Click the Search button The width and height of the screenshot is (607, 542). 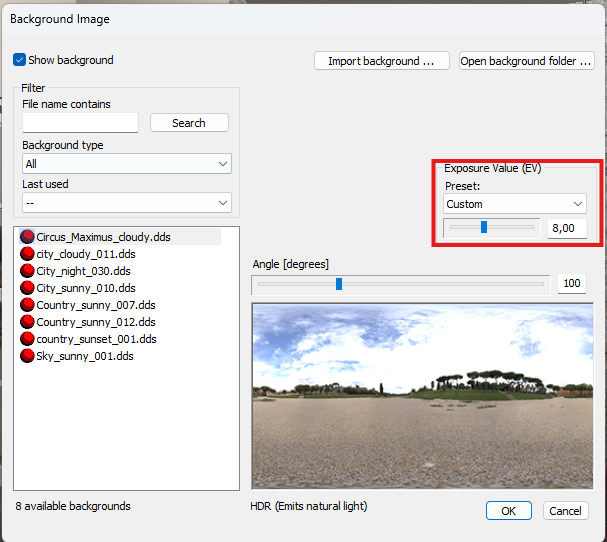pyautogui.click(x=189, y=123)
